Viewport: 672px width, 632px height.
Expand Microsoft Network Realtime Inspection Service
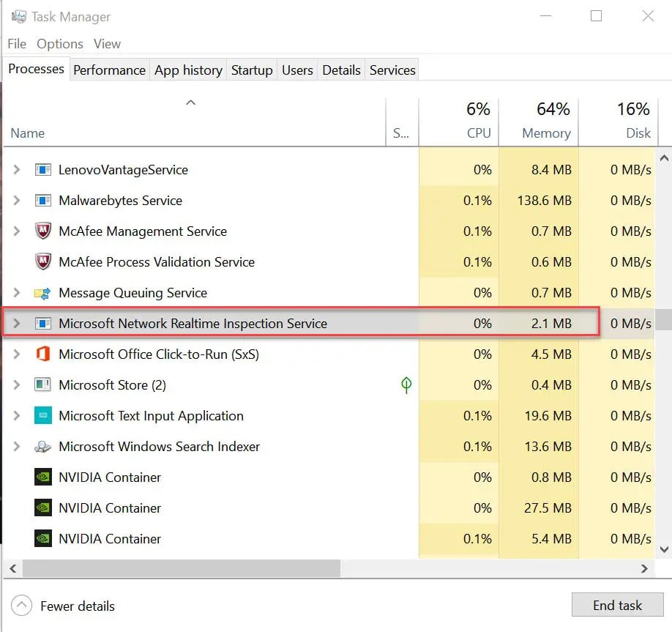(16, 323)
